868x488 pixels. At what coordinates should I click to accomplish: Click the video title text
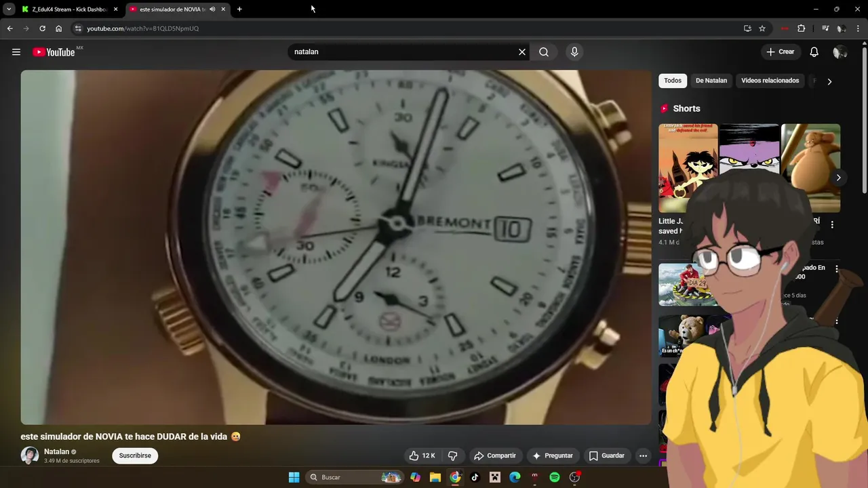click(x=130, y=436)
